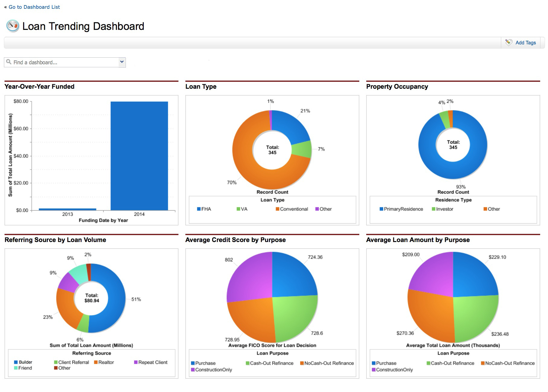
Task: Click the Client Referral legend swatch
Action: click(x=56, y=362)
